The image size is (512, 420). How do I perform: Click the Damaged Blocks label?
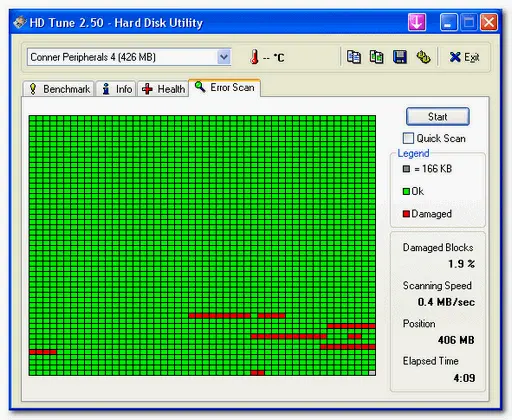tap(438, 248)
